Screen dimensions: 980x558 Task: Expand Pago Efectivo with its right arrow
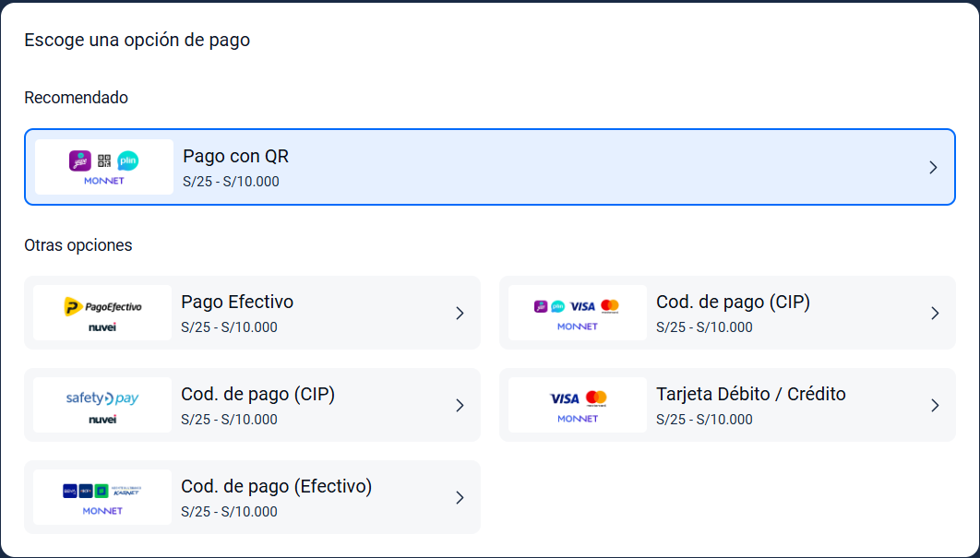click(x=460, y=313)
